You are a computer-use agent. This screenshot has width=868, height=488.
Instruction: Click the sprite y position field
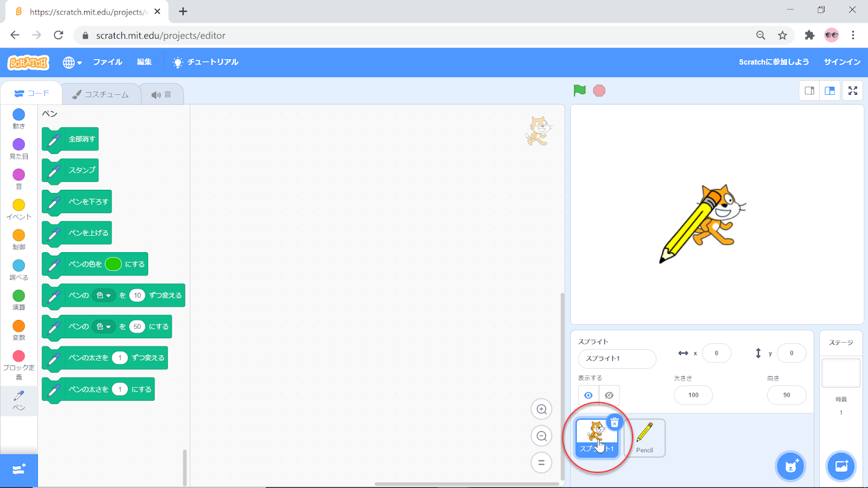[x=792, y=353]
